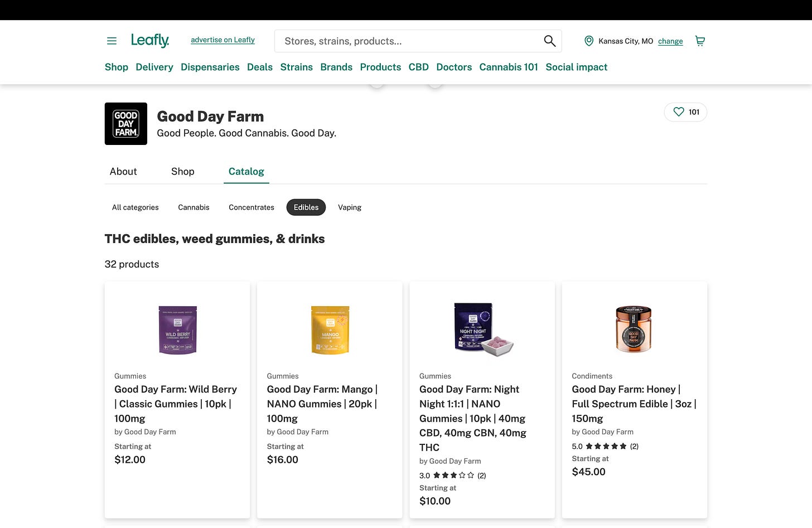This screenshot has width=812, height=528.
Task: Open the Dispensaries nav item
Action: point(210,67)
